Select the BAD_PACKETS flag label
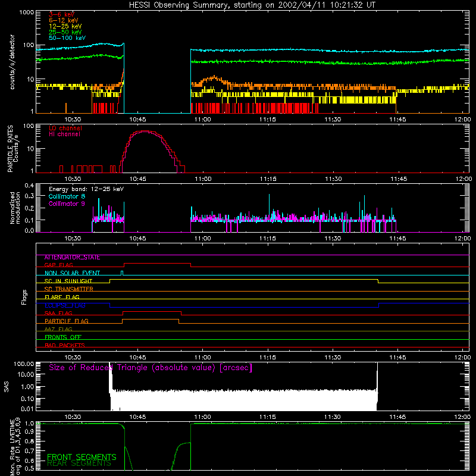476x476 pixels. click(x=65, y=346)
